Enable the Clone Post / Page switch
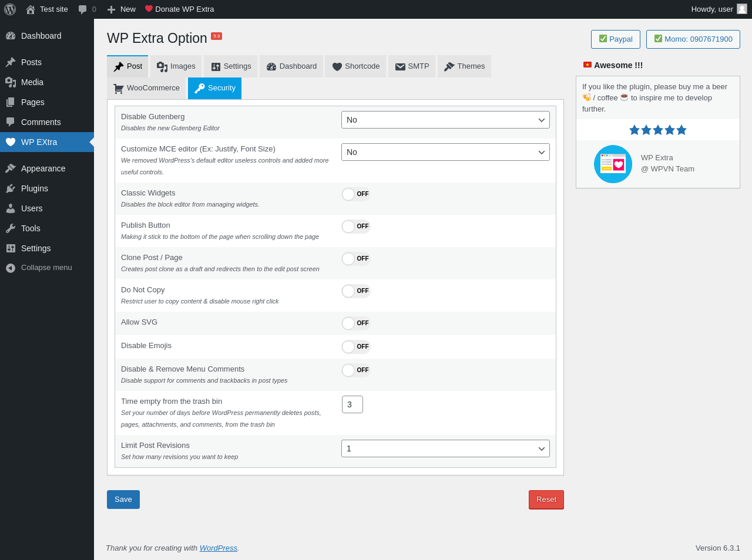This screenshot has width=752, height=560. click(356, 259)
